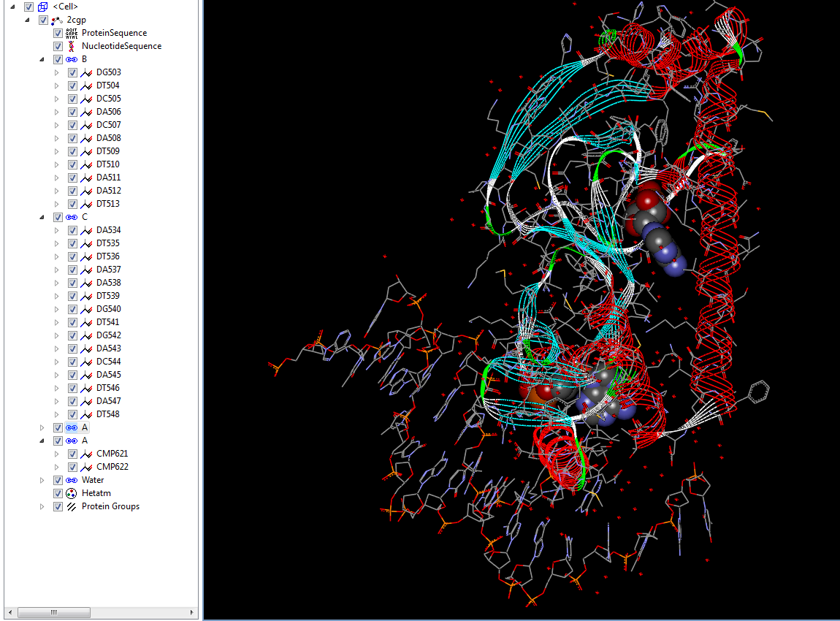Viewport: 840px width, 621px height.
Task: Uncheck the Water checkbox
Action: tap(58, 480)
